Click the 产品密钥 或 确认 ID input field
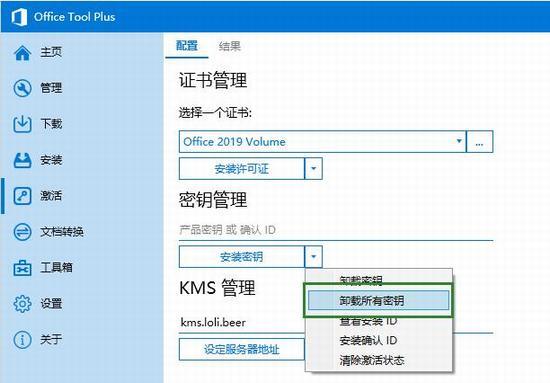This screenshot has height=383, width=550. pyautogui.click(x=336, y=230)
